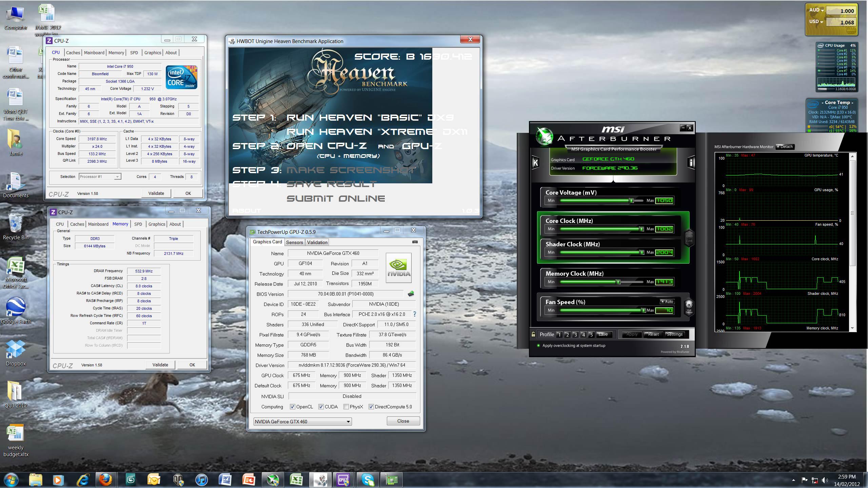Click the Windows Start orb
Viewport: 868px width, 488px height.
11,480
